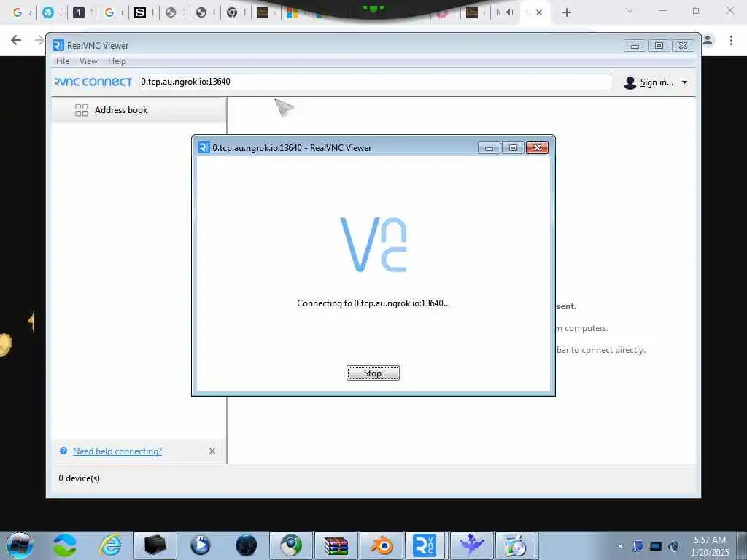Select Address book in the sidebar

coord(138,110)
